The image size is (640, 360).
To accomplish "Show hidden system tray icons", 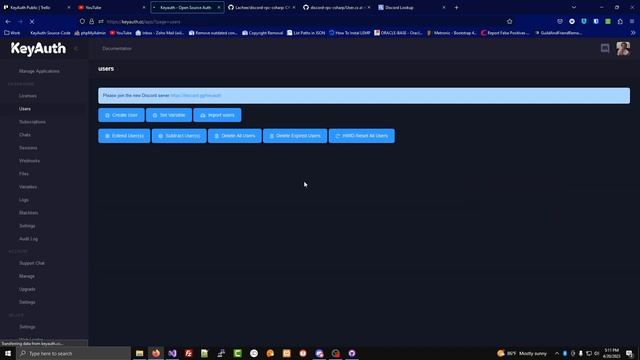I will (557, 353).
